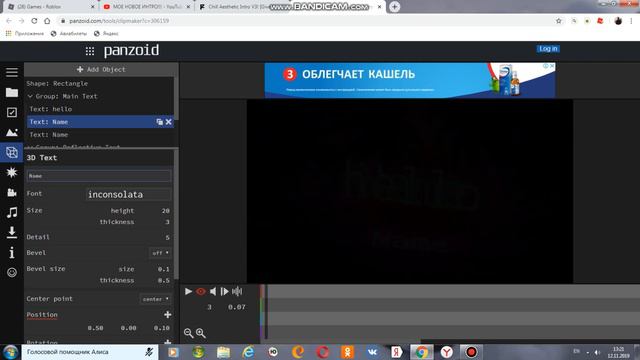640x360 pixels.
Task: Click the Position label
Action: pos(42,315)
